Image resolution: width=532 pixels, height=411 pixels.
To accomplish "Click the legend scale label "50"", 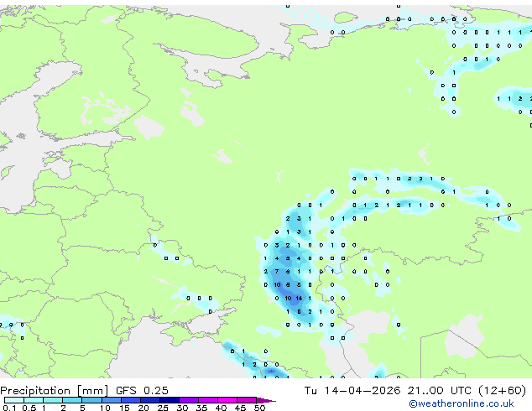I will pos(259,408).
